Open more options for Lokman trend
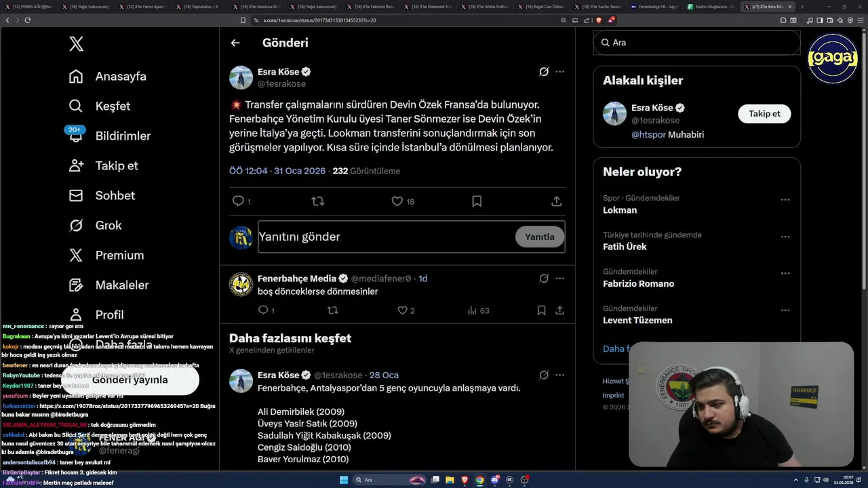 click(x=785, y=200)
